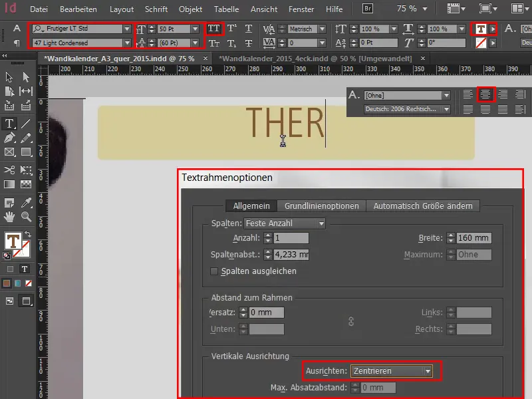Image resolution: width=532 pixels, height=399 pixels.
Task: Select the Gradient Feather tool
Action: pyautogui.click(x=26, y=184)
